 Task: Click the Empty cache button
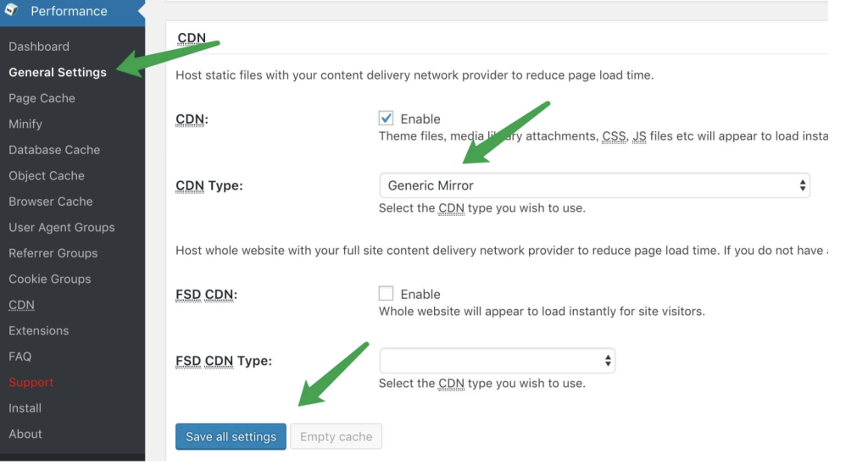pyautogui.click(x=336, y=436)
